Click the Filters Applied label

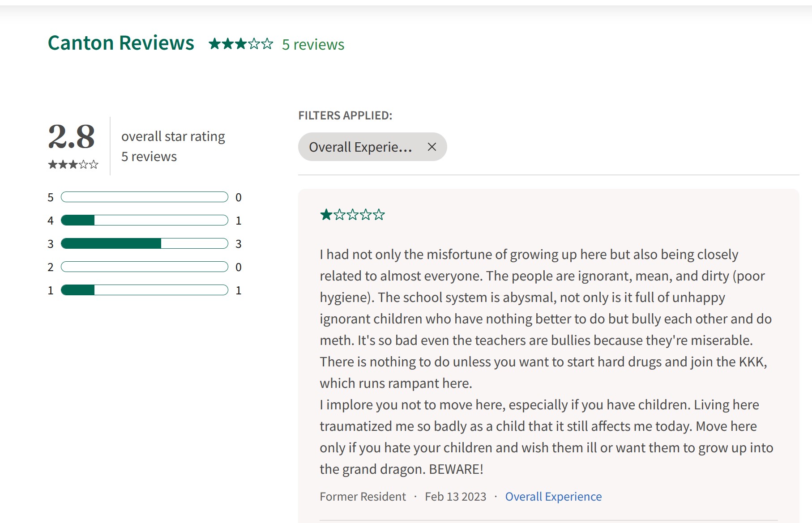(345, 115)
